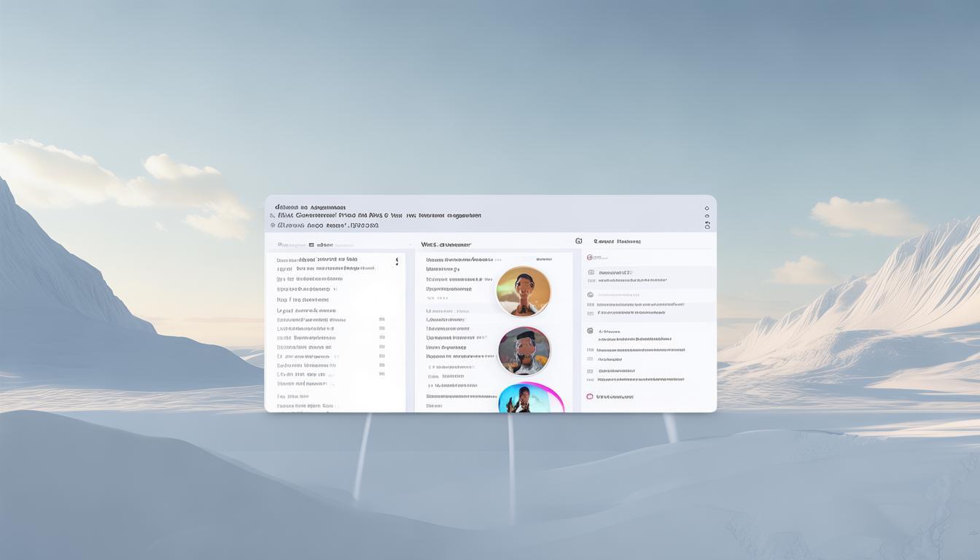This screenshot has height=560, width=980.
Task: Click the right panel's heading title text
Action: click(x=617, y=241)
